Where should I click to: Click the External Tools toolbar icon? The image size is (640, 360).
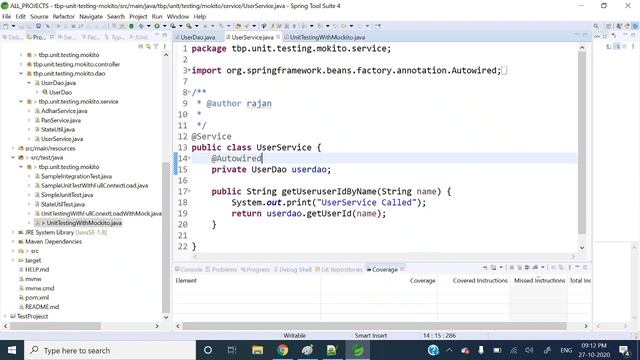tap(189, 26)
